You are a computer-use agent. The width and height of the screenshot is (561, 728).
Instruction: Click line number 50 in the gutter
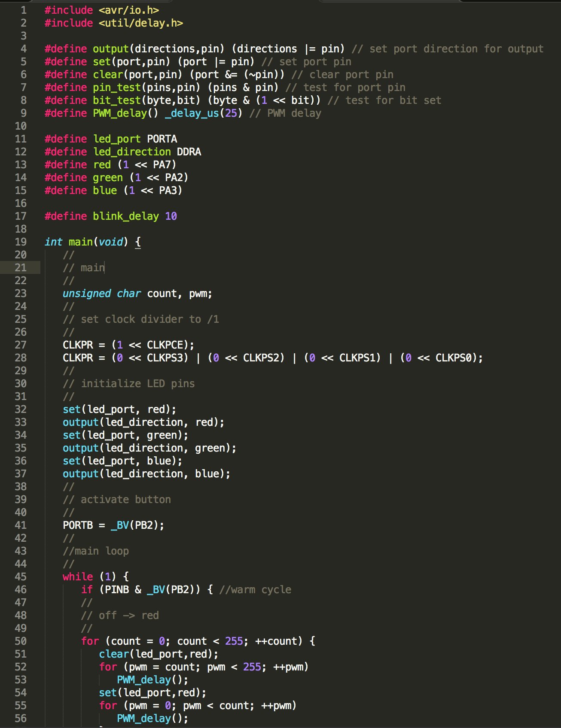tap(21, 641)
